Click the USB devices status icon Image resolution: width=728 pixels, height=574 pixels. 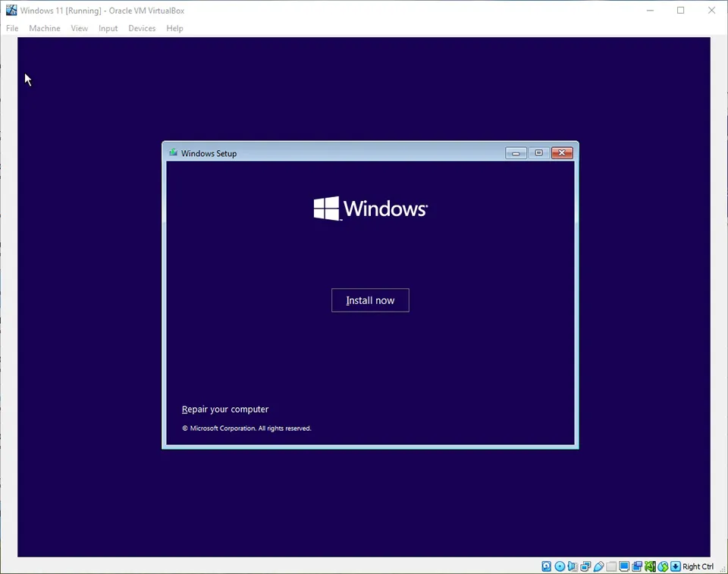[598, 566]
